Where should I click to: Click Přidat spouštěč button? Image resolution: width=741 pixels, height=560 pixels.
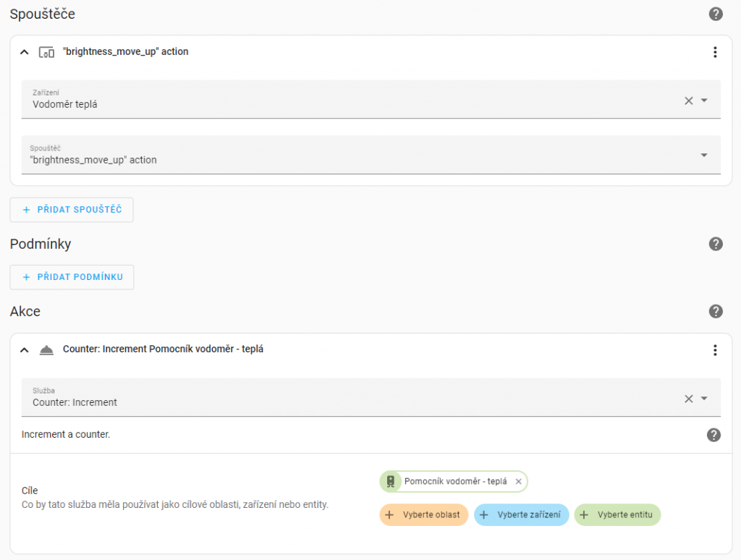click(72, 209)
